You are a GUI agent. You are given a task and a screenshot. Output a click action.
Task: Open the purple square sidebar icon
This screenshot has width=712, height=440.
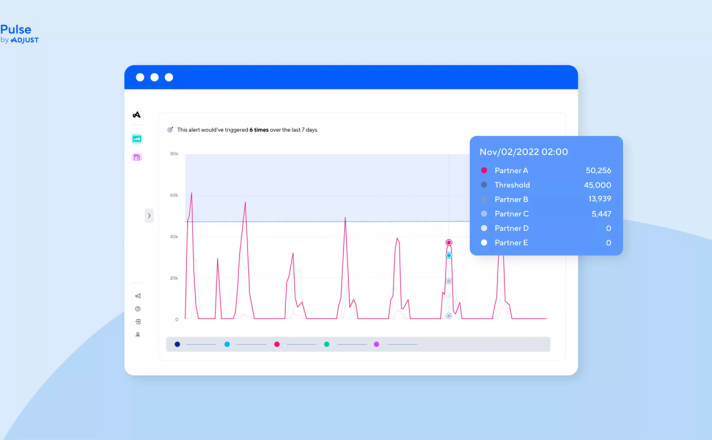click(137, 157)
